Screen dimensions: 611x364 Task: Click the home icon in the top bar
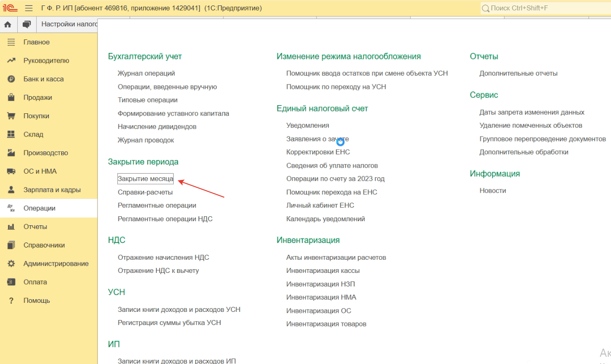click(x=8, y=24)
